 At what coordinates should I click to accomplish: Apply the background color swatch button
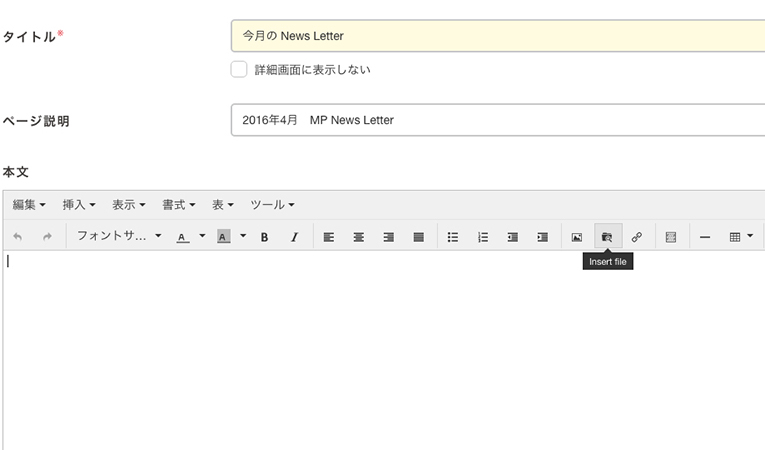coord(224,237)
